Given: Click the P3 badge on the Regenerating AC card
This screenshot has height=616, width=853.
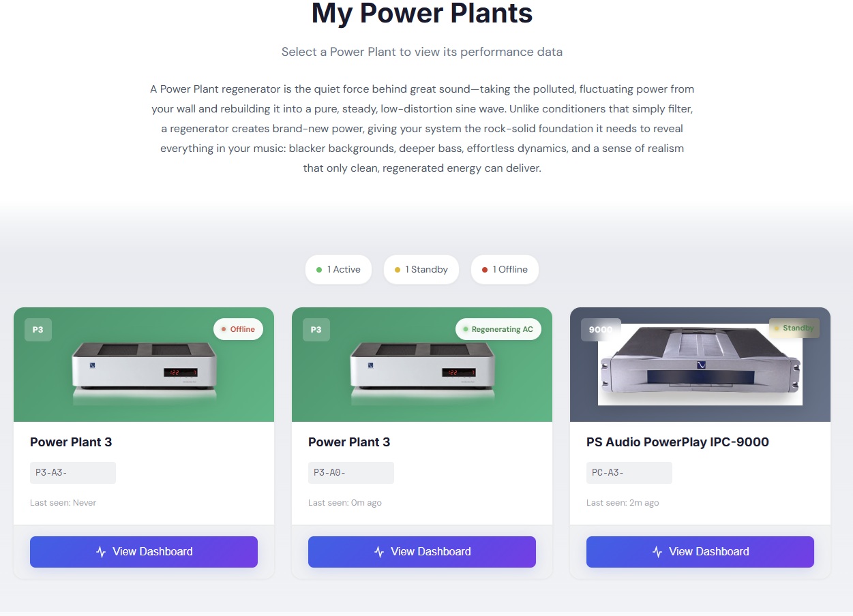Looking at the screenshot, I should point(316,330).
